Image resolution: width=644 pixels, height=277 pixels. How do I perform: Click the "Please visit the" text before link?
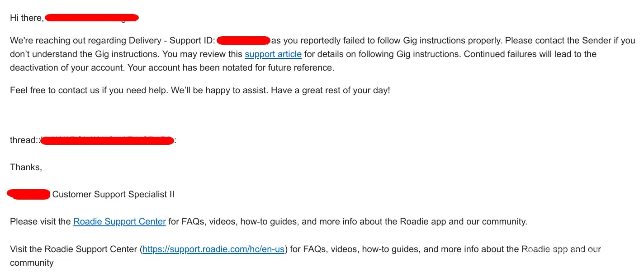(40, 222)
